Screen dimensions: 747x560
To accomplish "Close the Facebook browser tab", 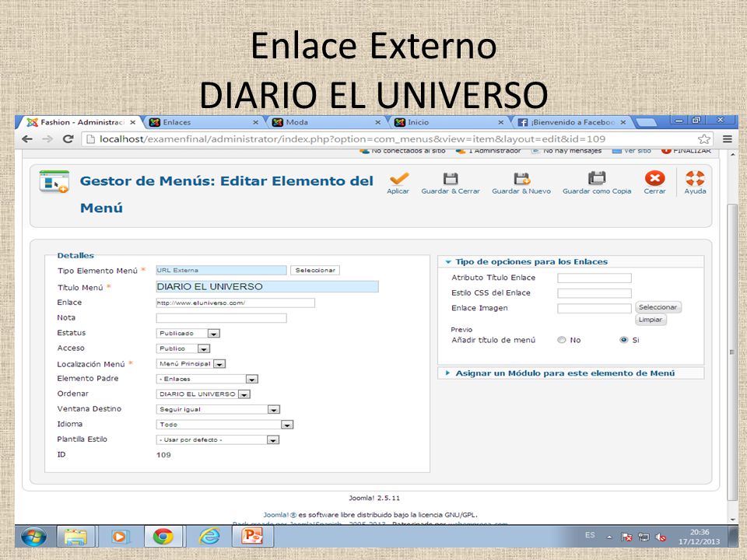I will pyautogui.click(x=622, y=122).
